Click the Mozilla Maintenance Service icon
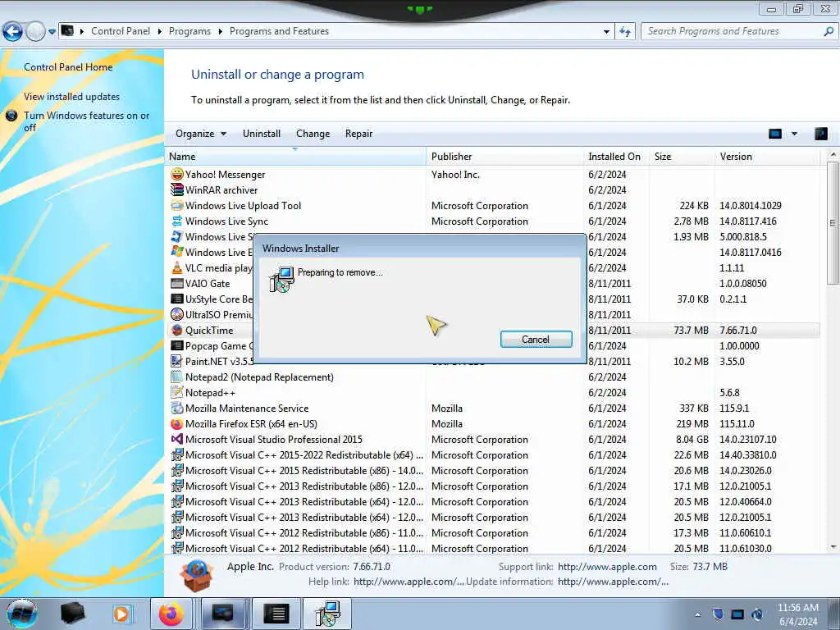840x630 pixels. [x=177, y=408]
